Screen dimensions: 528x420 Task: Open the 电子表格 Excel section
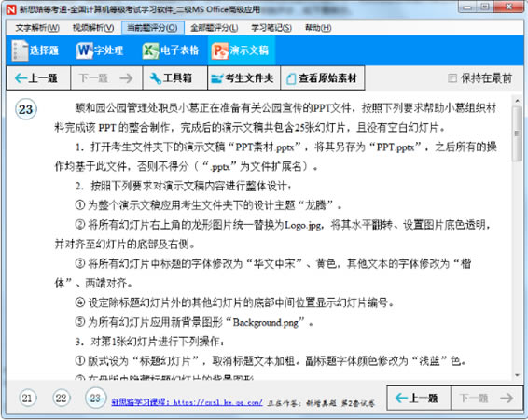tap(170, 50)
